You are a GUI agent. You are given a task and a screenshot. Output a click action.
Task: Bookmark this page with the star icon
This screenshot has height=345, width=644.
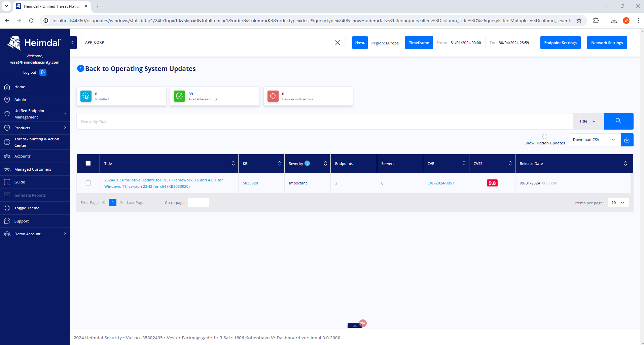coord(579,21)
